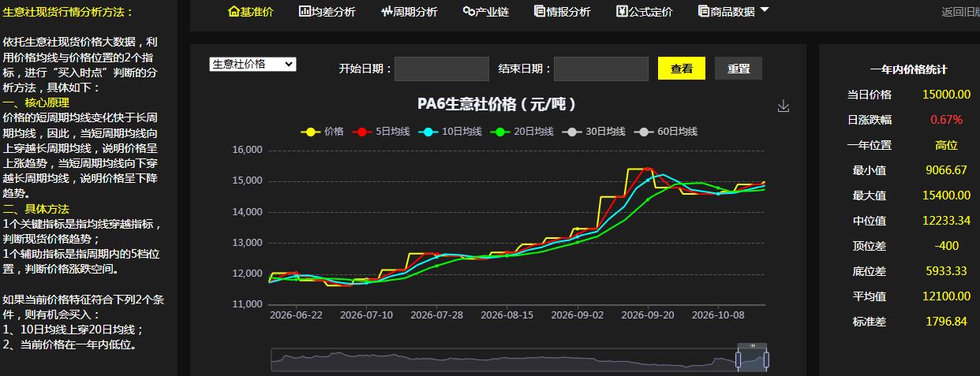Open 情报分析 tab
Viewport: 980px width, 376px height.
click(562, 12)
